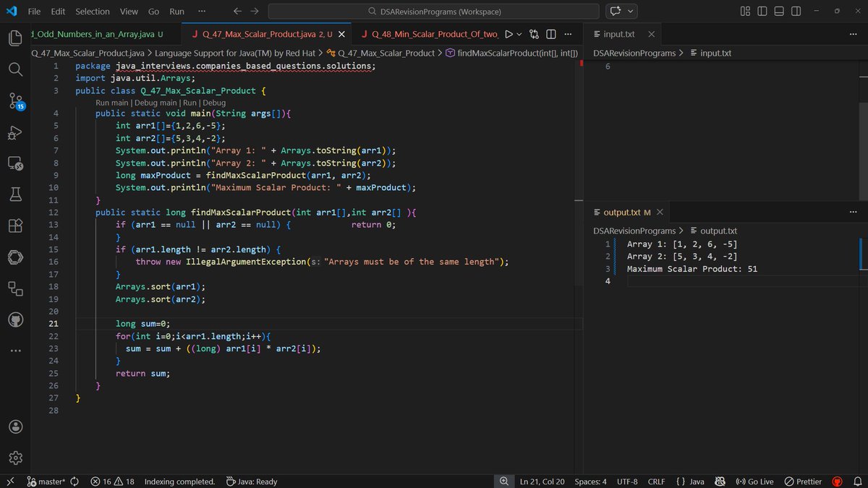868x488 pixels.
Task: Open the Edit menu
Action: click(58, 12)
